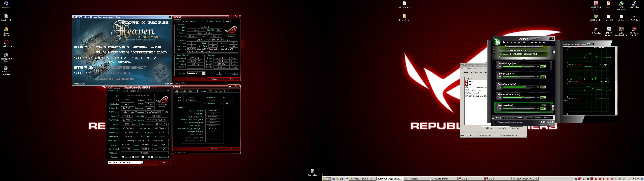Open Validation tab in GPU-Z
This screenshot has width=644, height=181.
[x=133, y=91]
